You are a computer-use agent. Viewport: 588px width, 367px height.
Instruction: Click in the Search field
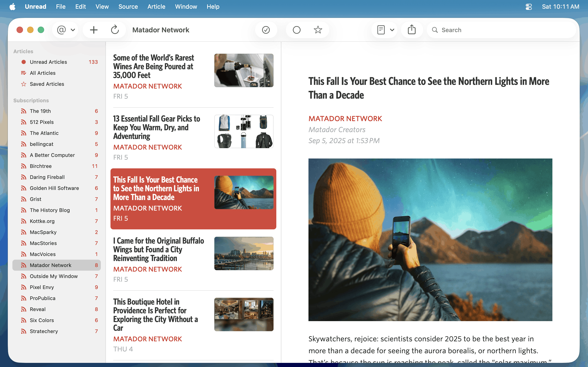pyautogui.click(x=505, y=30)
